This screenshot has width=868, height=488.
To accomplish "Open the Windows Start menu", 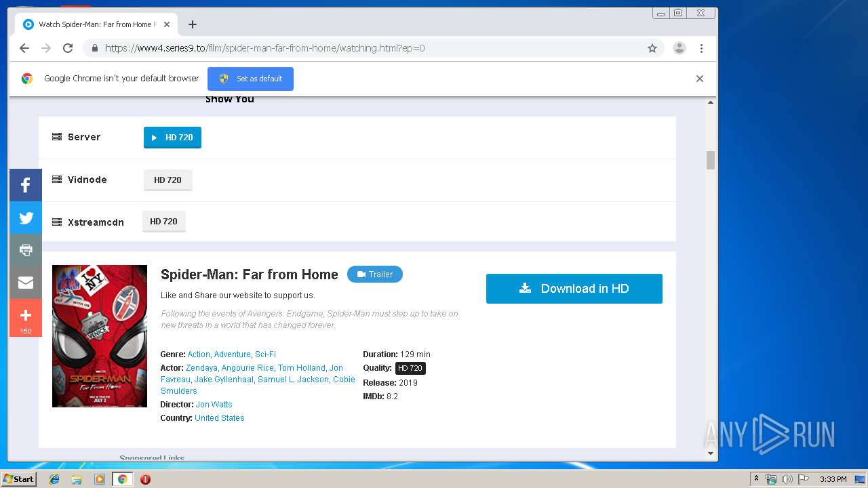I will [x=19, y=479].
